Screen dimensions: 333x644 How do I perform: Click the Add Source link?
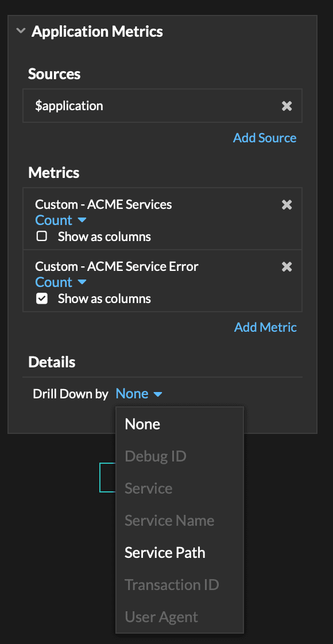[x=265, y=138]
